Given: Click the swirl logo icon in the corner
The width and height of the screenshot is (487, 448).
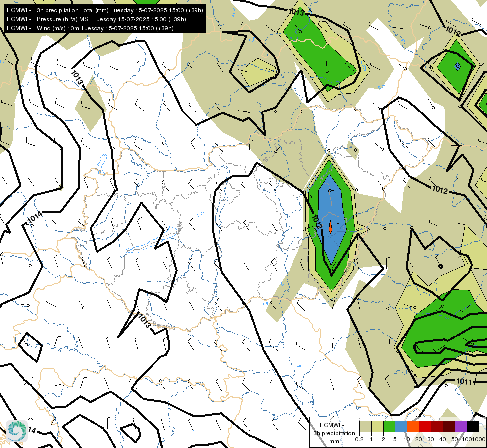Looking at the screenshot, I should (17, 431).
